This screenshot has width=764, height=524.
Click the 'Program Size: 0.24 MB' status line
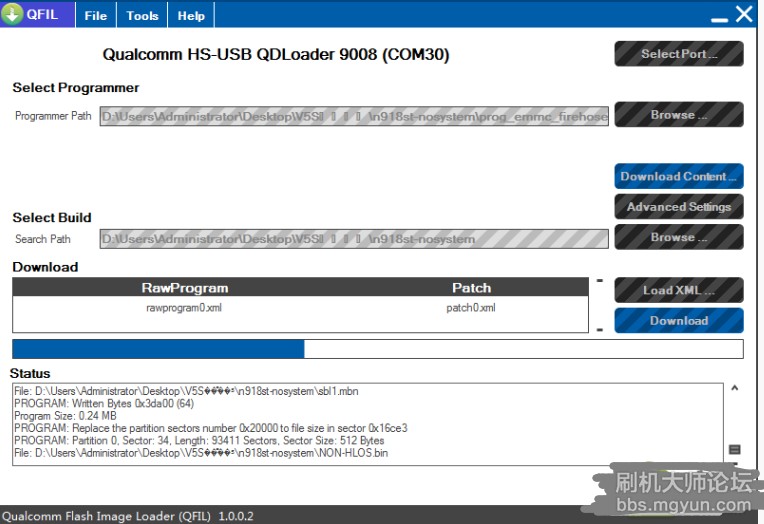pos(65,416)
